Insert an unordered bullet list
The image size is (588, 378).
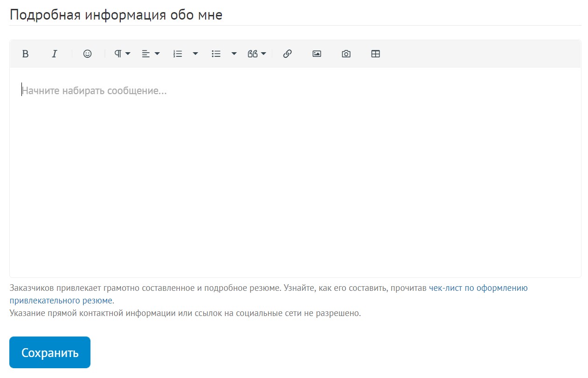point(216,54)
